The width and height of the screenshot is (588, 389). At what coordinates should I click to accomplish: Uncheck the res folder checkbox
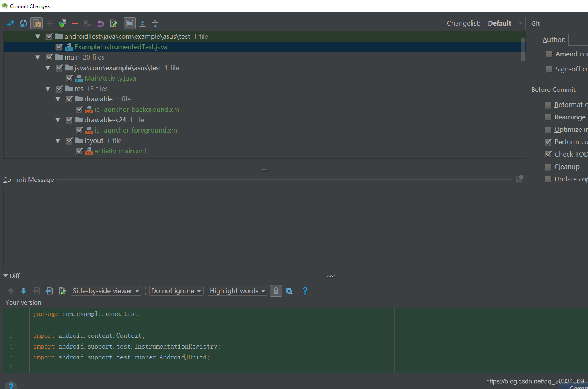[59, 89]
